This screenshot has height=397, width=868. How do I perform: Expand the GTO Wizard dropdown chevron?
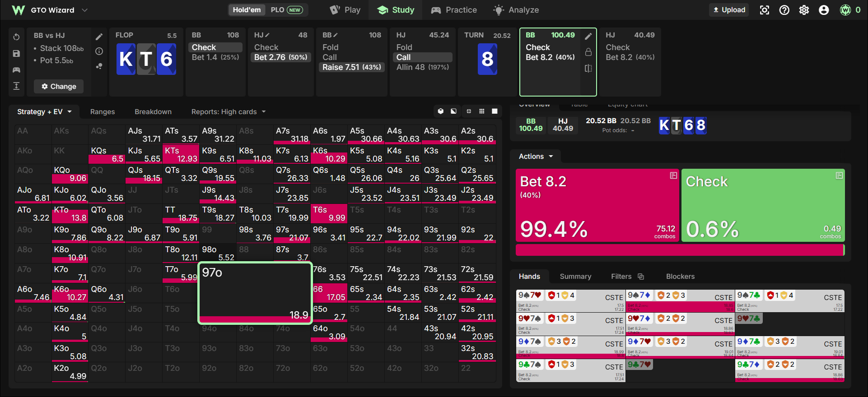click(x=84, y=10)
